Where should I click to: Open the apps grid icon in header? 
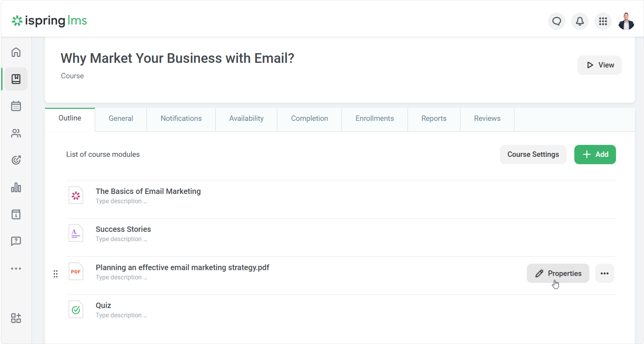coord(603,21)
